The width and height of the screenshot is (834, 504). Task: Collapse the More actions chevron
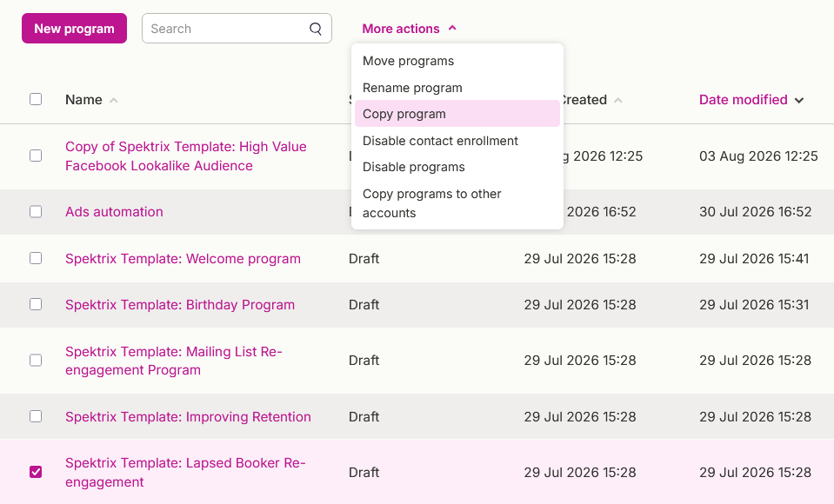click(452, 28)
